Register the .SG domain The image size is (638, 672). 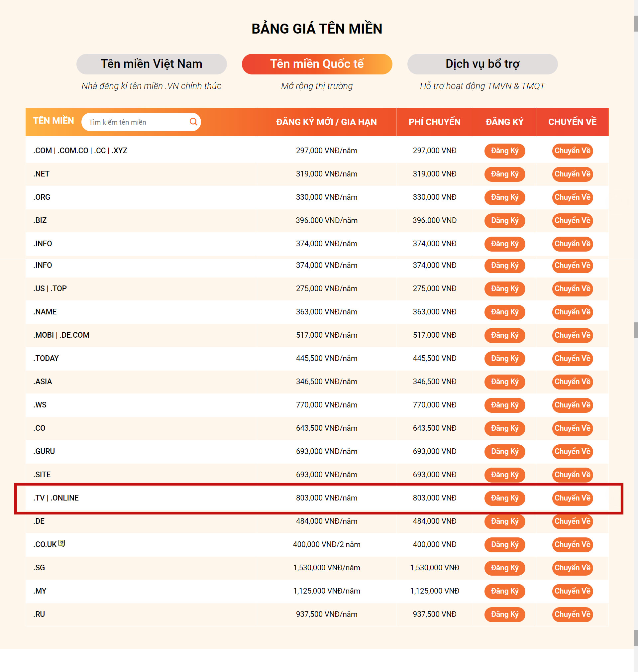504,568
